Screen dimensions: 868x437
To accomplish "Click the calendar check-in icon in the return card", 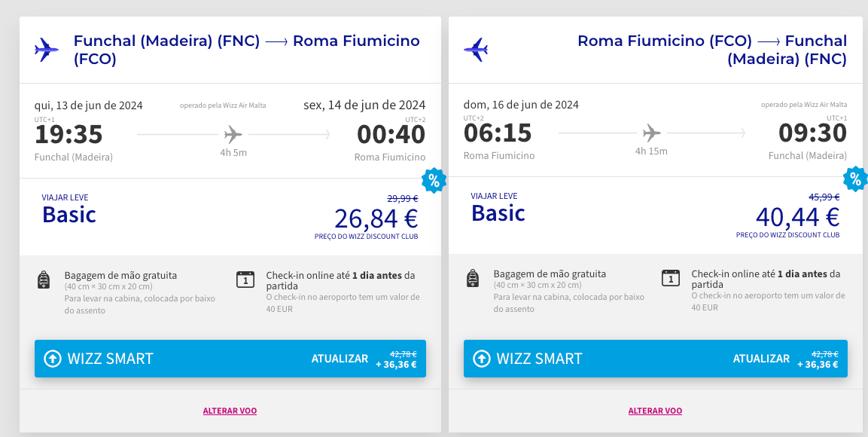I will tap(670, 277).
